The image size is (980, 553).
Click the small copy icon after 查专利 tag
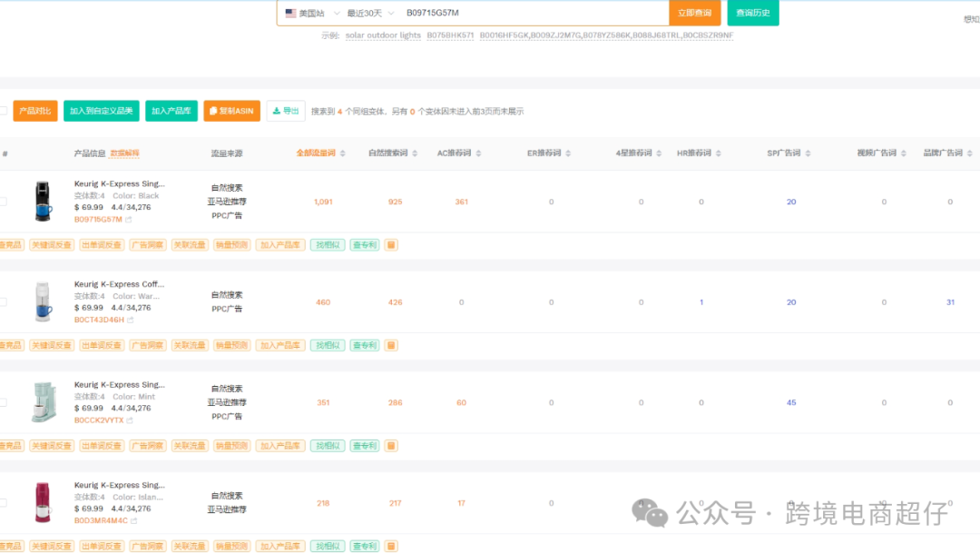point(390,244)
